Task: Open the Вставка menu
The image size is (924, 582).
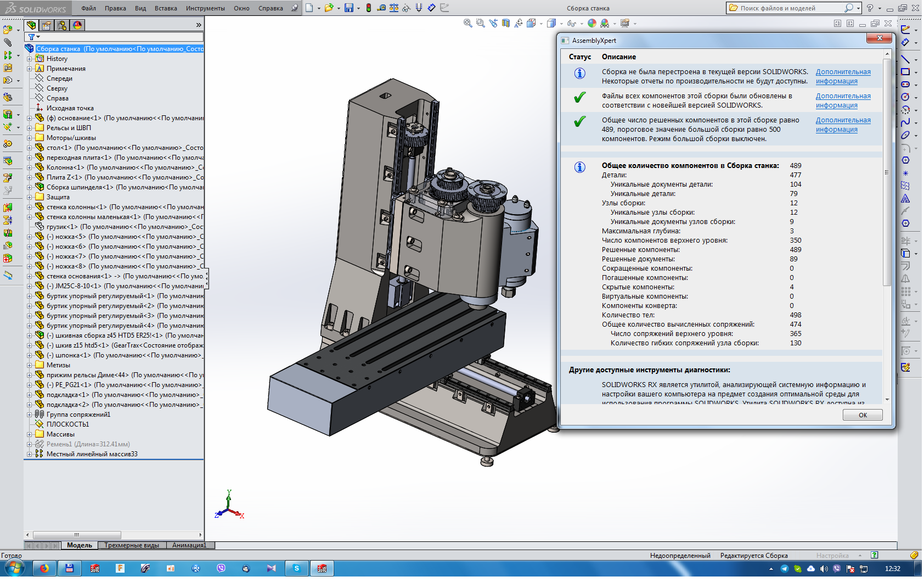Action: 166,8
